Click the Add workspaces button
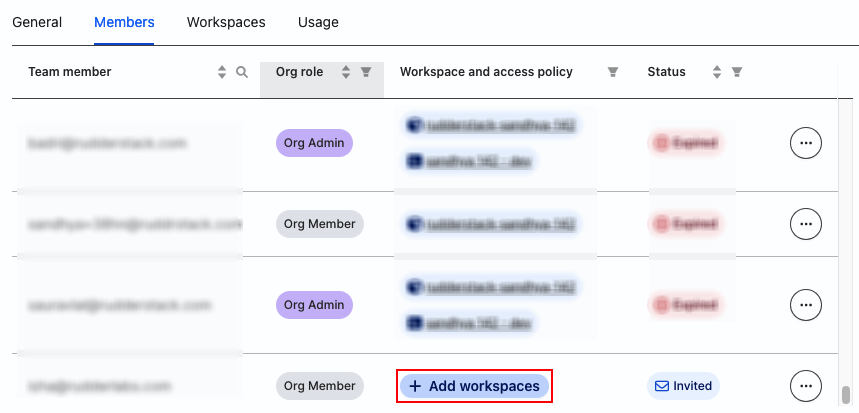Viewport: 859px width, 413px height. 474,386
